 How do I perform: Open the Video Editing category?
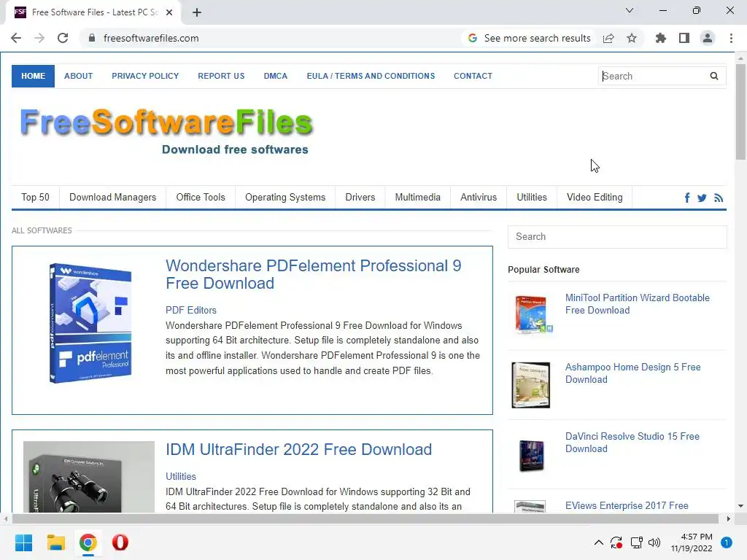[x=595, y=197]
